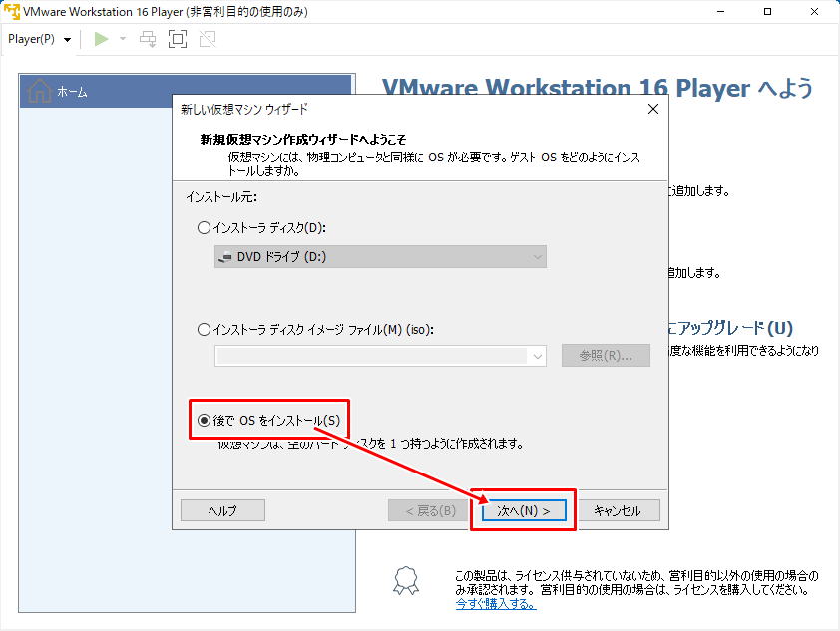
Task: Click the VMware logo in title bar
Action: pos(12,12)
